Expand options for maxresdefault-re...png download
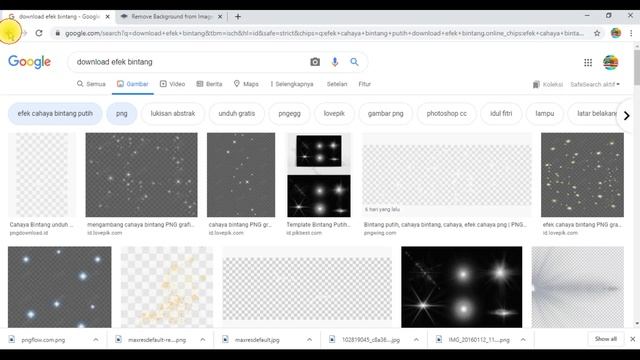640x360 pixels. pyautogui.click(x=202, y=340)
